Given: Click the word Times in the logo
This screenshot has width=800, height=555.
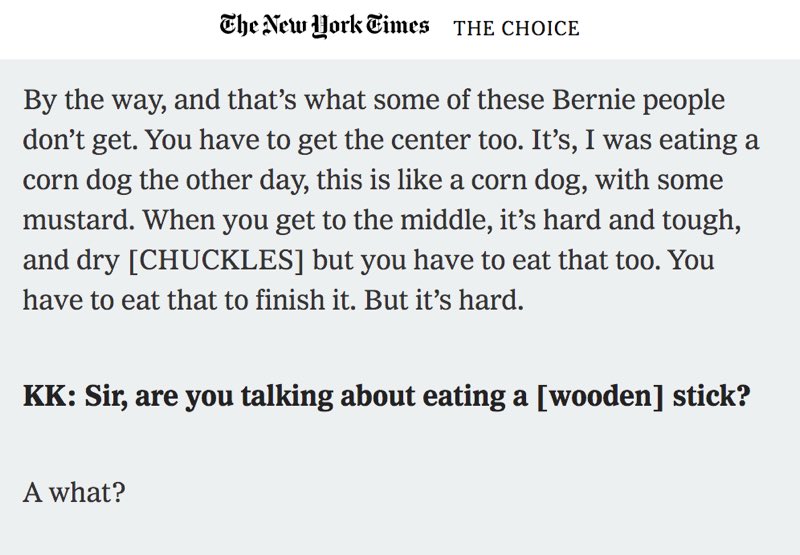Looking at the screenshot, I should click(398, 25).
